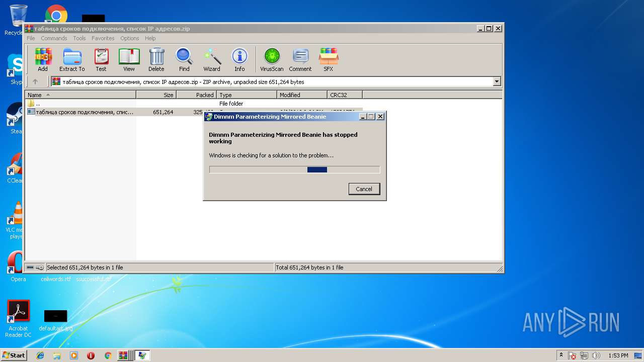
Task: Sort by the Packed column header
Action: coord(196,95)
